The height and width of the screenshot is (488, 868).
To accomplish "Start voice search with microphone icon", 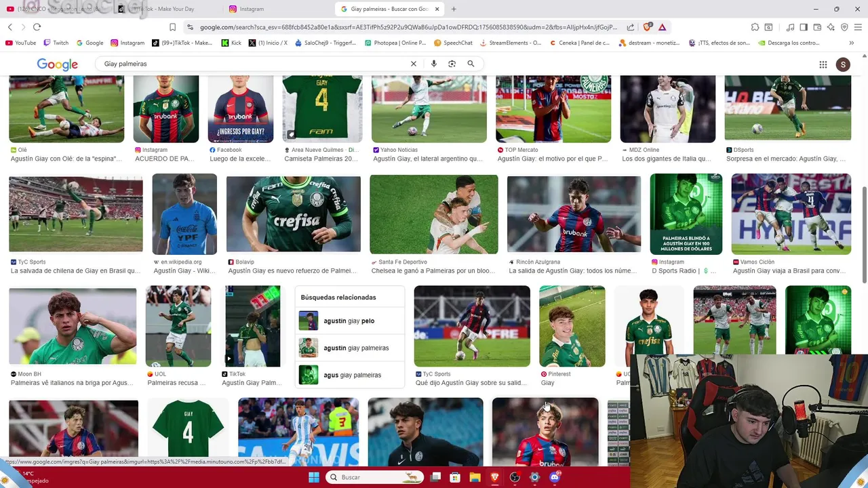I will (433, 64).
